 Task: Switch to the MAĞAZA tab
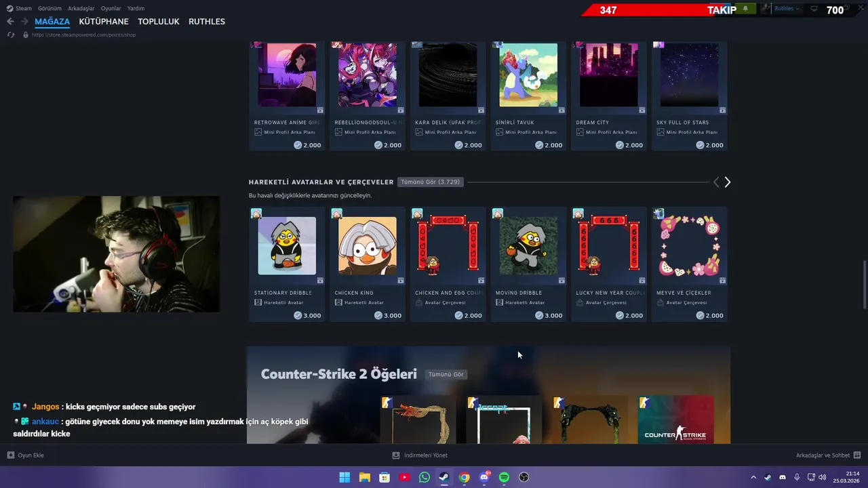pyautogui.click(x=52, y=22)
